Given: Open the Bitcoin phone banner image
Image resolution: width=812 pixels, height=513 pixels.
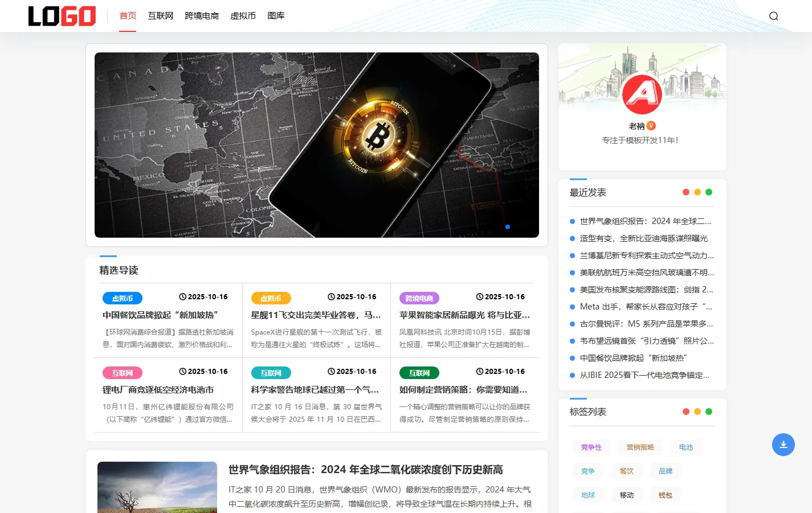Looking at the screenshot, I should (317, 145).
